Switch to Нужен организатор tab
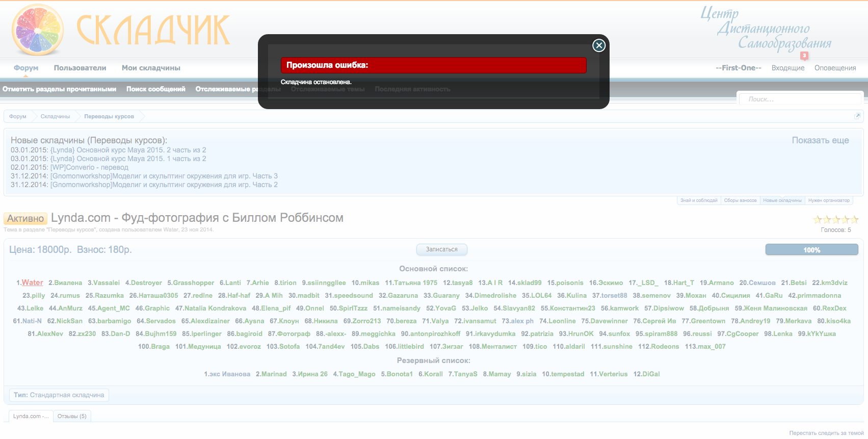This screenshot has height=439, width=868. (829, 200)
